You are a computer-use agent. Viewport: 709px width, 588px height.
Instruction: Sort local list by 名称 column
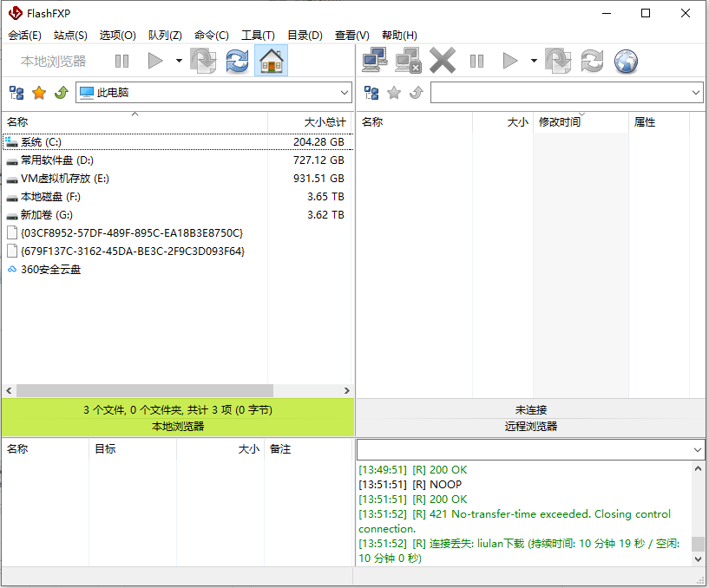[135, 122]
